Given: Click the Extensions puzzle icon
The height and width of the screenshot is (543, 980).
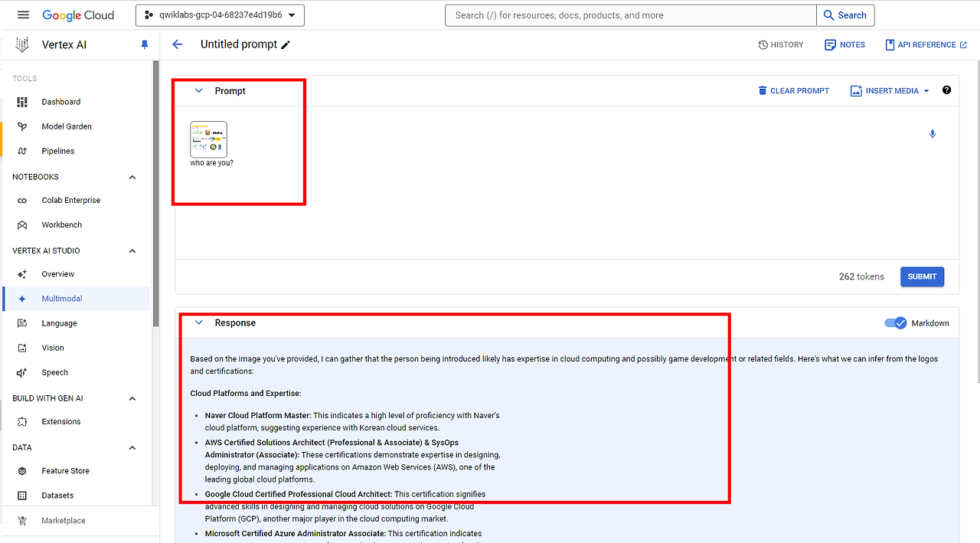Looking at the screenshot, I should point(22,422).
